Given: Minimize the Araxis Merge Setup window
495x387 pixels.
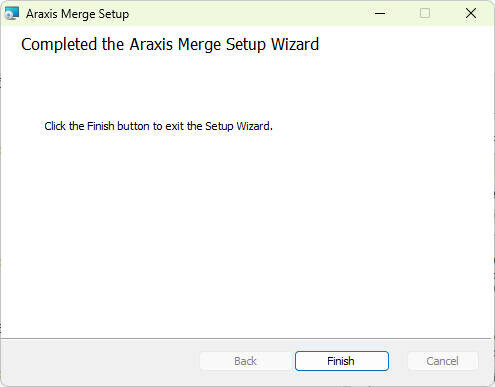Looking at the screenshot, I should (380, 13).
